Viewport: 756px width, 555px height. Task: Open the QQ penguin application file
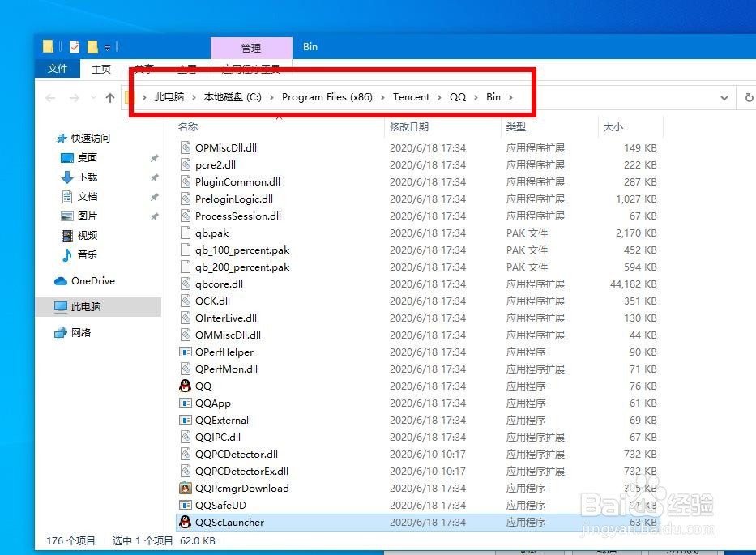click(185, 386)
